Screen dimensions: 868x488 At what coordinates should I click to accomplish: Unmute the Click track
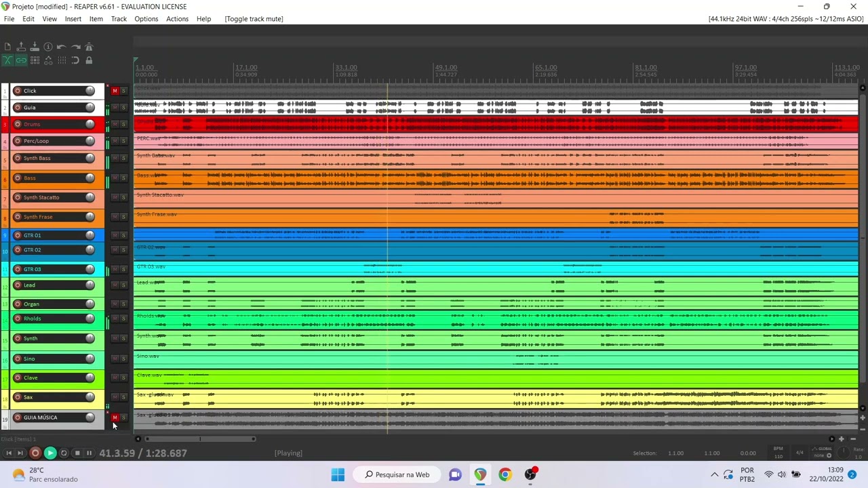click(x=115, y=91)
